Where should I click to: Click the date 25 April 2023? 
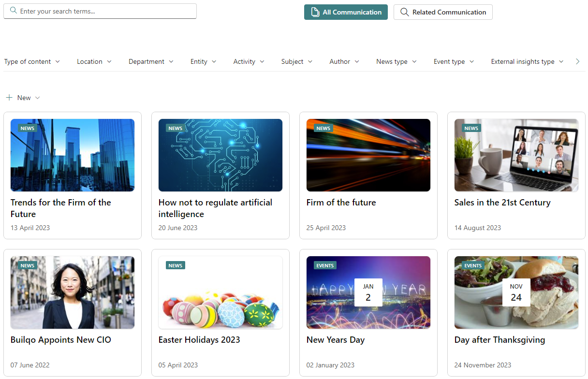point(326,228)
